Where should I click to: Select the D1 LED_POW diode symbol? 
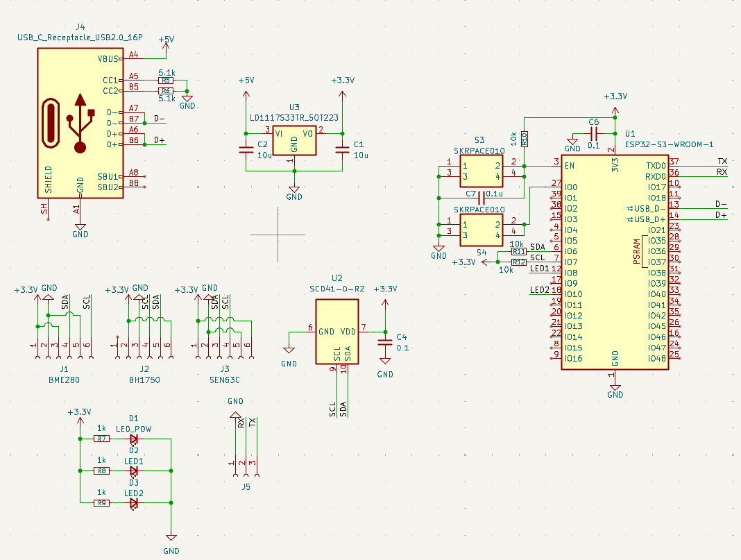(134, 439)
